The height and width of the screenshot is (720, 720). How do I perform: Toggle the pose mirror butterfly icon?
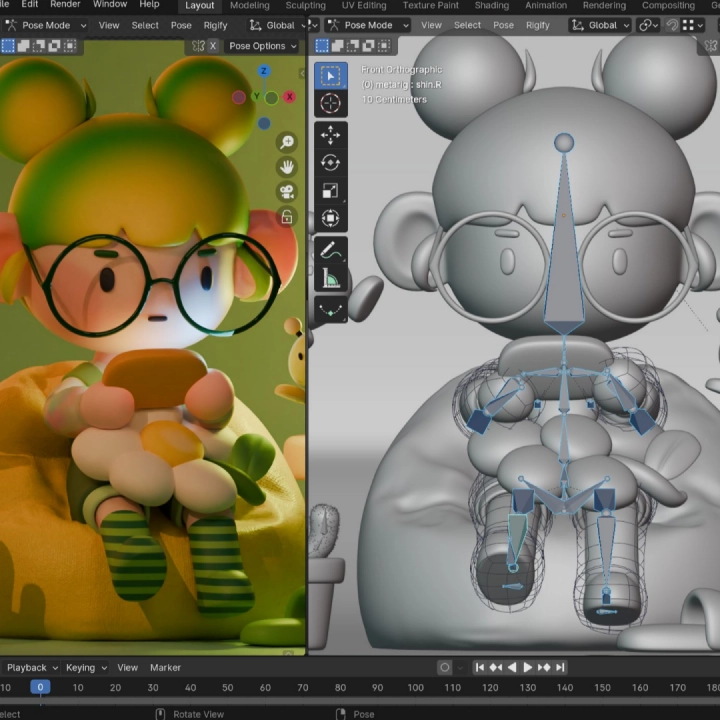click(x=198, y=46)
